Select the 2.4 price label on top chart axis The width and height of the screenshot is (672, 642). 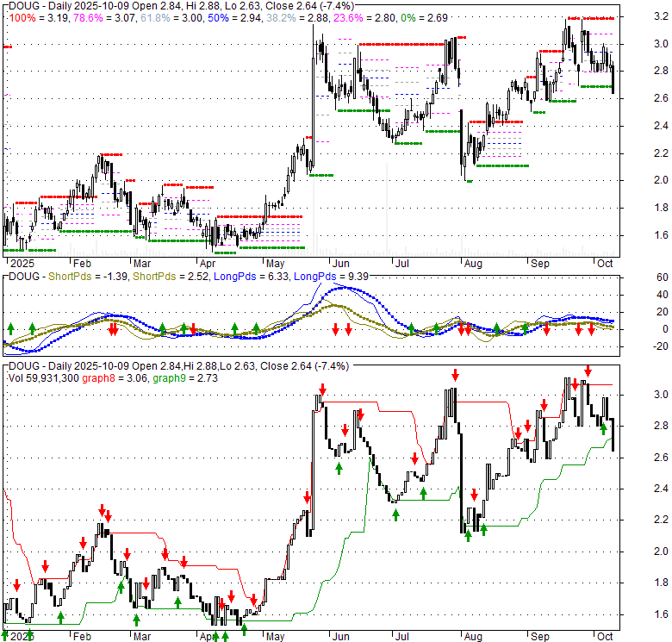(661, 126)
